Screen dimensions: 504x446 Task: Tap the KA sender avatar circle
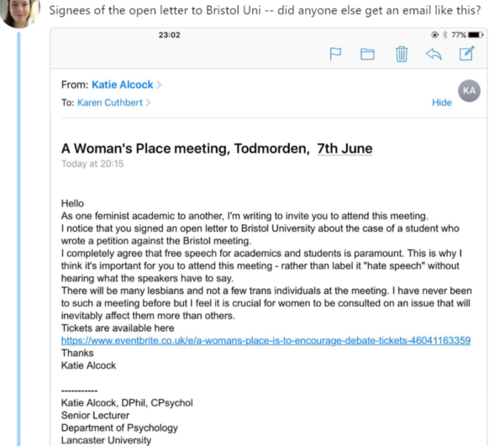coord(470,90)
